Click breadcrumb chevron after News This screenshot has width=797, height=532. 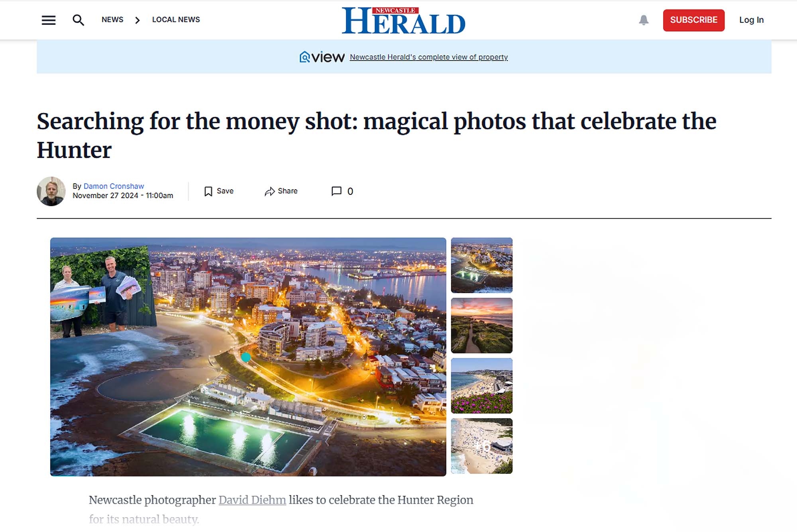pos(137,20)
